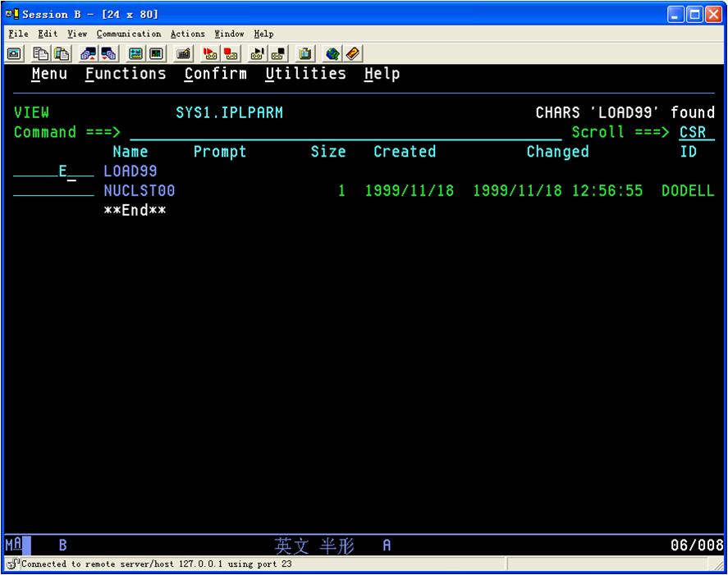728x575 pixels.
Task: Click the Copy toolbar icon
Action: 41,54
